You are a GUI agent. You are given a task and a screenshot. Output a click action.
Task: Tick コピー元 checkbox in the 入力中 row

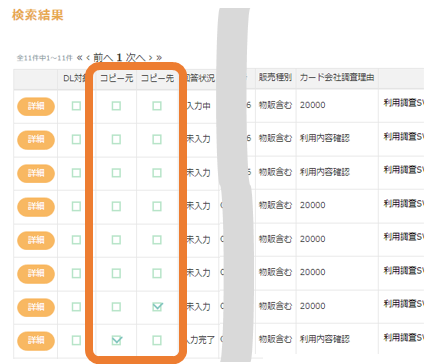[x=116, y=106]
